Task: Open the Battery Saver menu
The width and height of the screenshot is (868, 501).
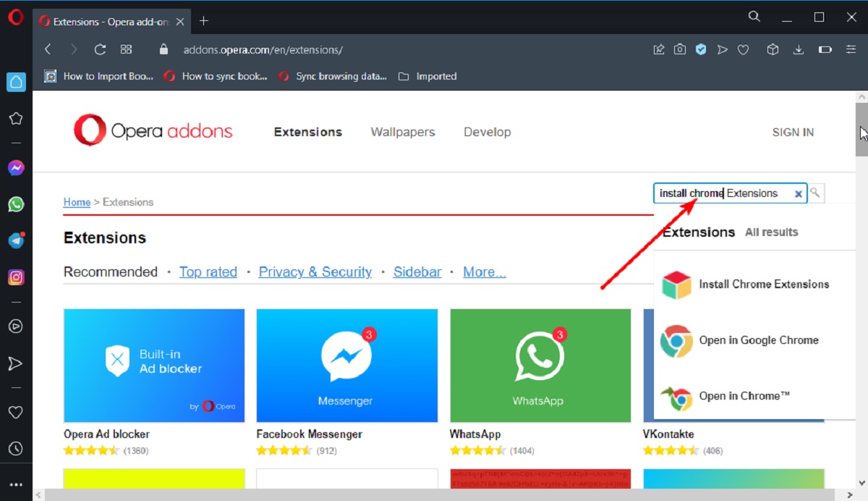Action: click(x=825, y=49)
